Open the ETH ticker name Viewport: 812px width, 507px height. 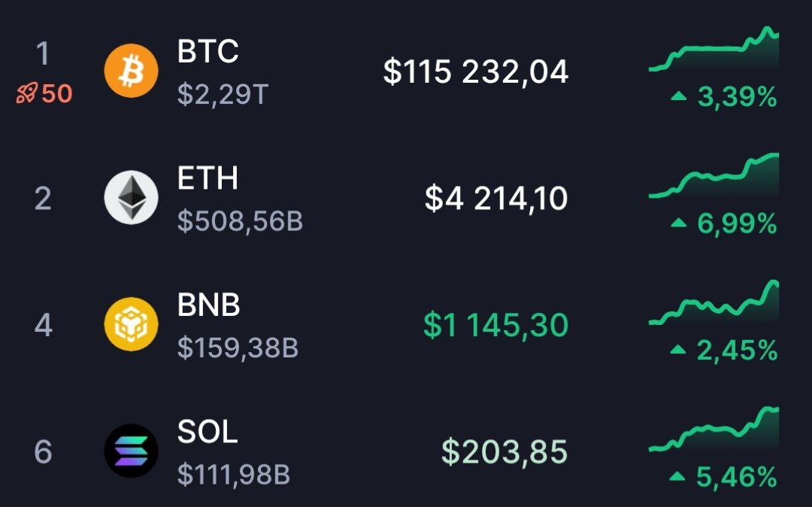[208, 178]
